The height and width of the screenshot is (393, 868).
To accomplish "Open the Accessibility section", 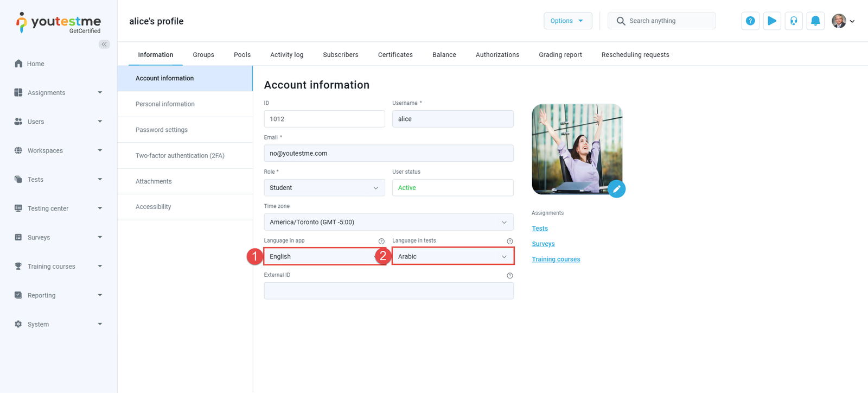I will pyautogui.click(x=185, y=207).
